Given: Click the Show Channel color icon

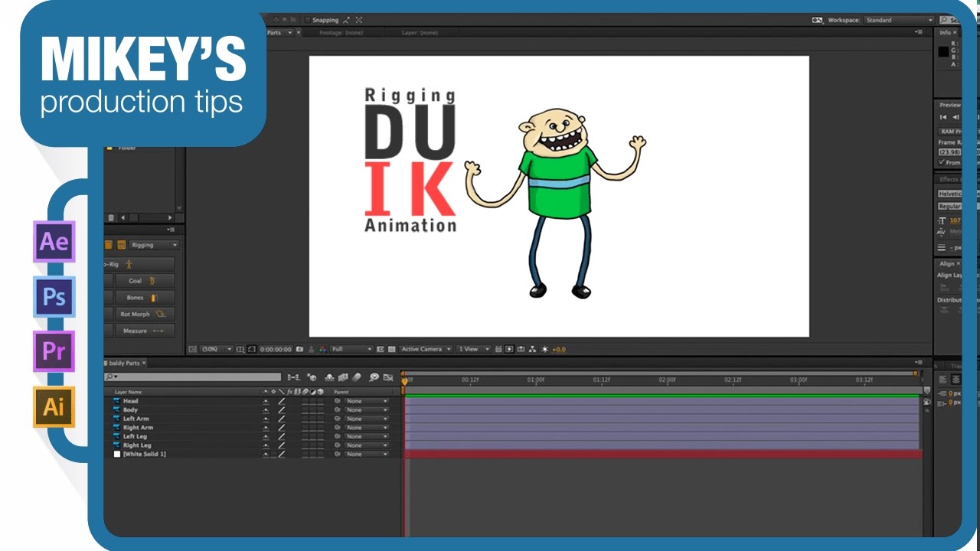Looking at the screenshot, I should [x=322, y=349].
